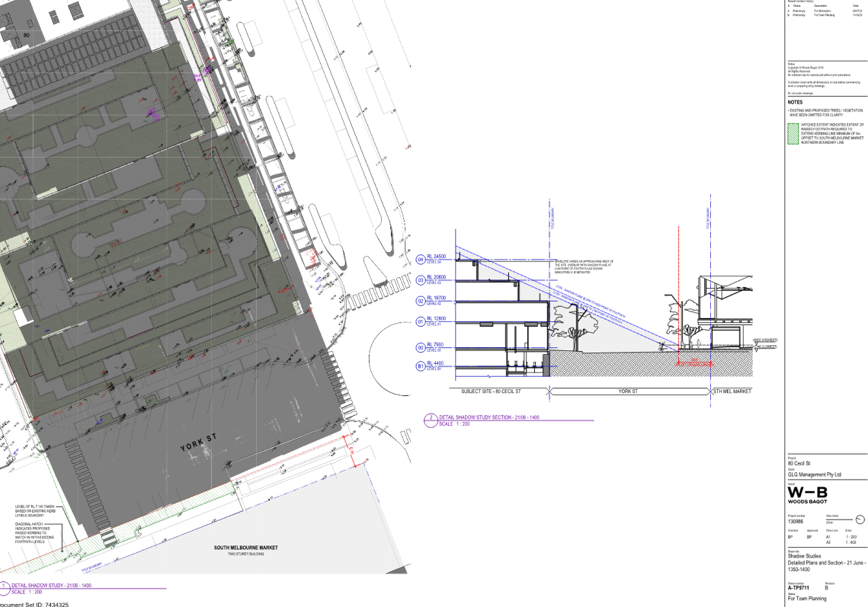Screen dimensions: 868x607
Task: Click revision letter 'B' beside sheet number
Action: click(827, 588)
